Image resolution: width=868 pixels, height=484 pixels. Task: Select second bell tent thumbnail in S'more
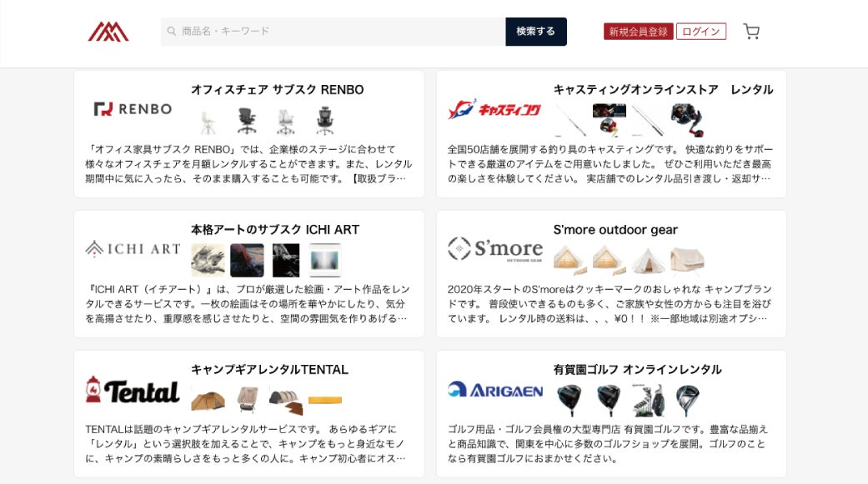coord(610,260)
